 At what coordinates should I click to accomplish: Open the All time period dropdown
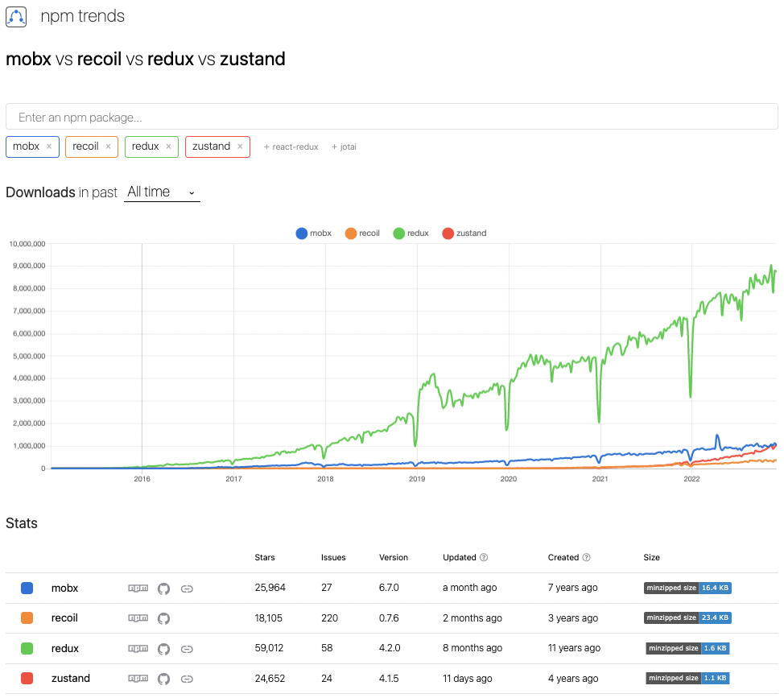point(162,192)
